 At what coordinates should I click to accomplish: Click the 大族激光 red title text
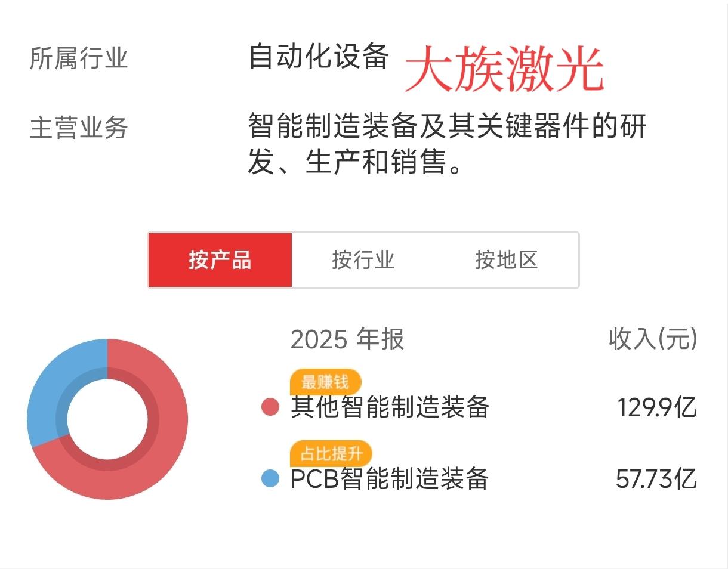point(505,69)
